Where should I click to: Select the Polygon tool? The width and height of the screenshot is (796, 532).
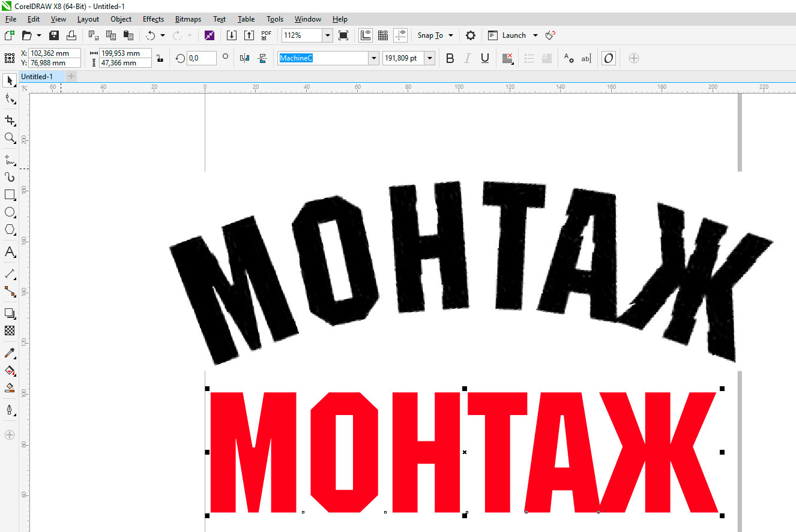10,230
